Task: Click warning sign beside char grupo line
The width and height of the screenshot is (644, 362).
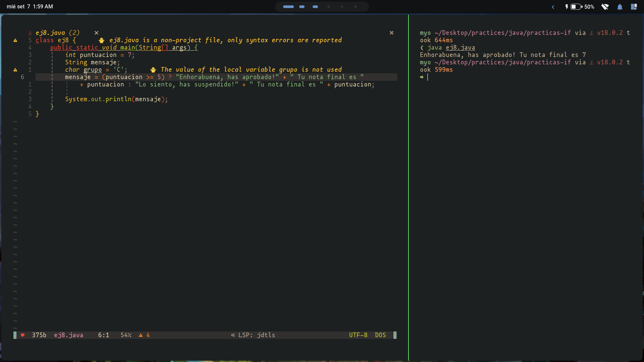Action: [x=15, y=70]
